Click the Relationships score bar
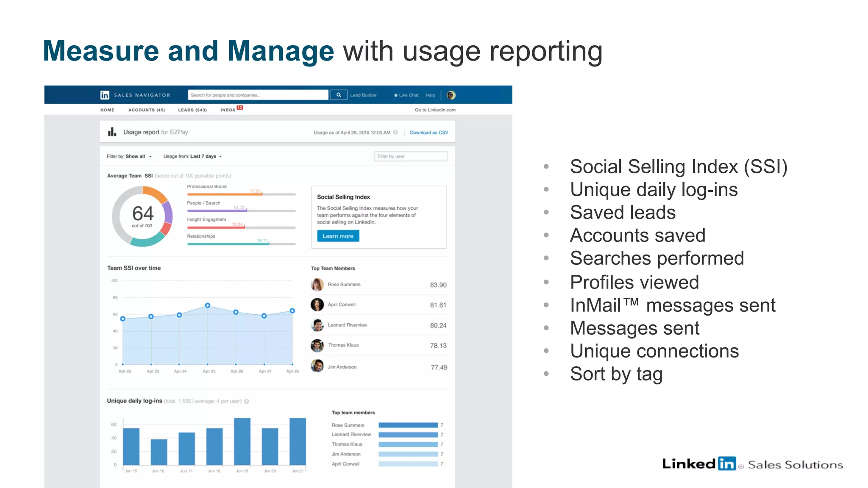 click(241, 244)
